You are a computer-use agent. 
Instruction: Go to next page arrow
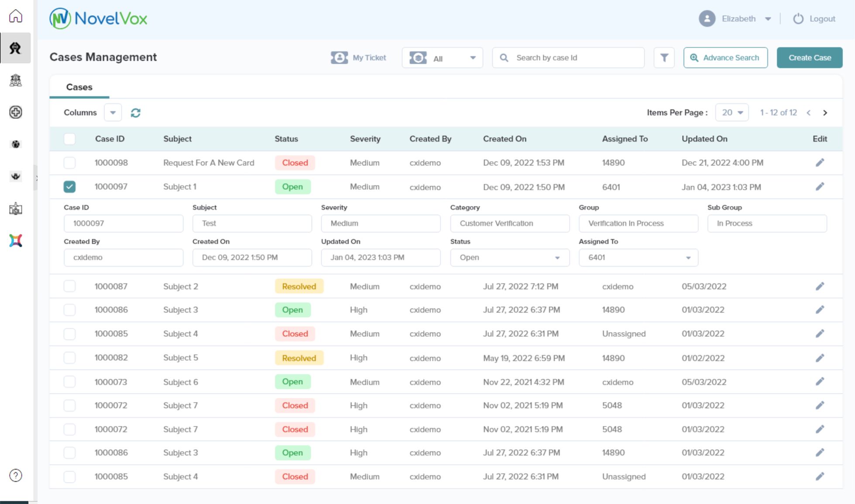[x=825, y=113]
